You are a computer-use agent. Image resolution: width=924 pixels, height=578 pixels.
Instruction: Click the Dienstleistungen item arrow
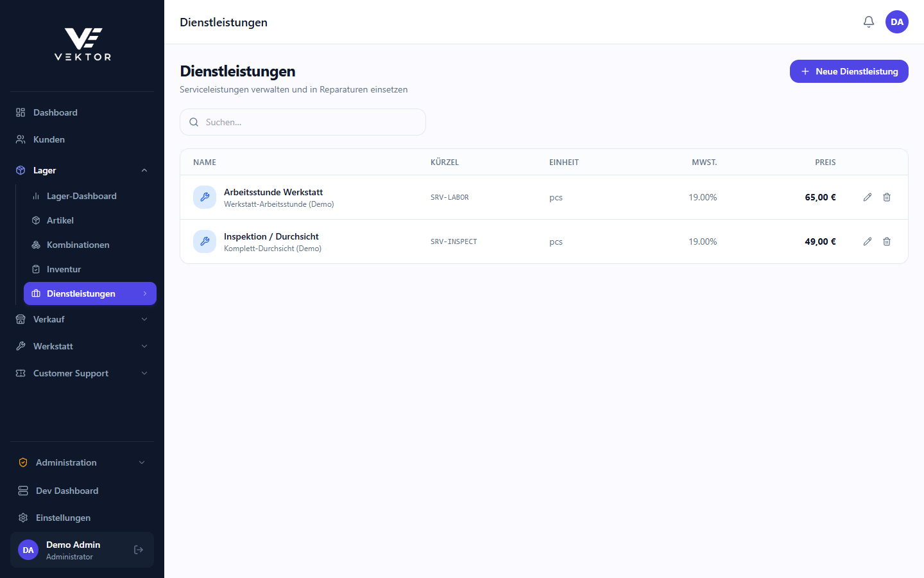pyautogui.click(x=145, y=293)
